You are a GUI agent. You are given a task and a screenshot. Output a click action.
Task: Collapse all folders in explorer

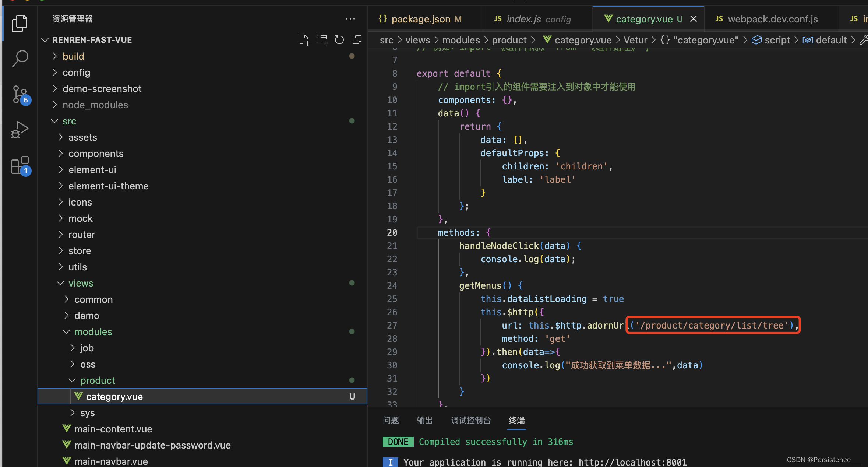click(x=357, y=40)
